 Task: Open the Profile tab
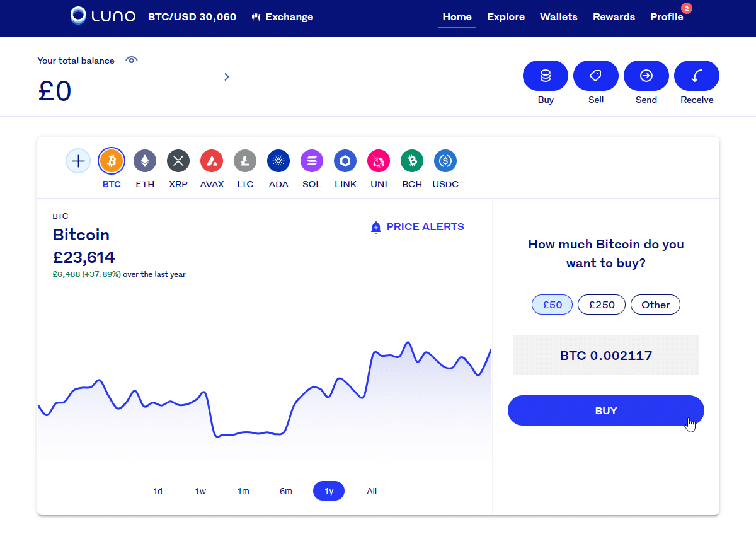click(667, 17)
